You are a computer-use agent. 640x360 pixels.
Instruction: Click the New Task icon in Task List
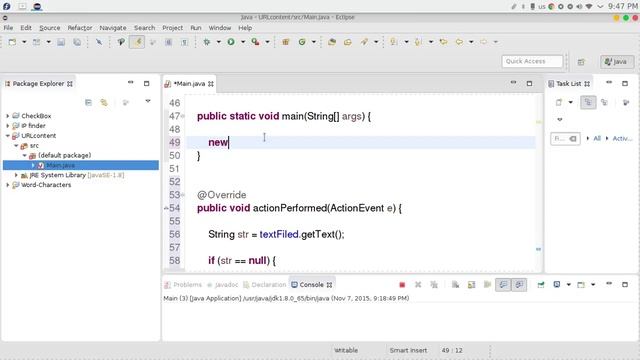point(559,102)
